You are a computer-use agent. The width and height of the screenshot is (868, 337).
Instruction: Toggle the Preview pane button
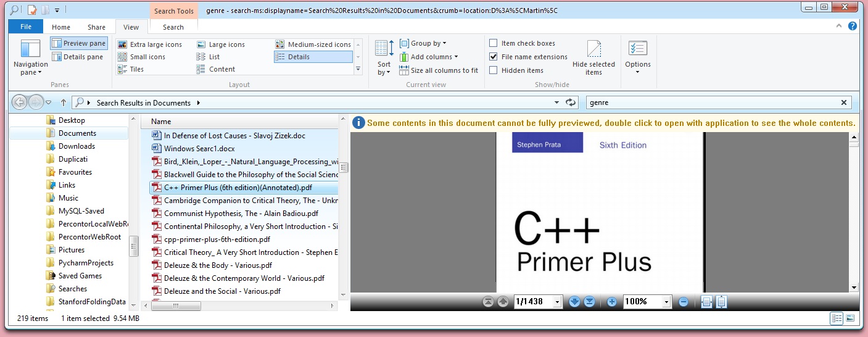click(x=79, y=43)
